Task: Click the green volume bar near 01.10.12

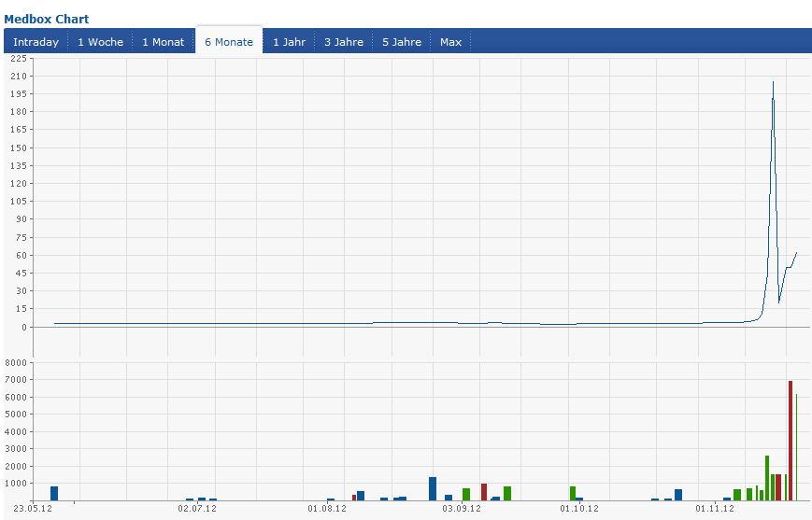Action: [573, 493]
